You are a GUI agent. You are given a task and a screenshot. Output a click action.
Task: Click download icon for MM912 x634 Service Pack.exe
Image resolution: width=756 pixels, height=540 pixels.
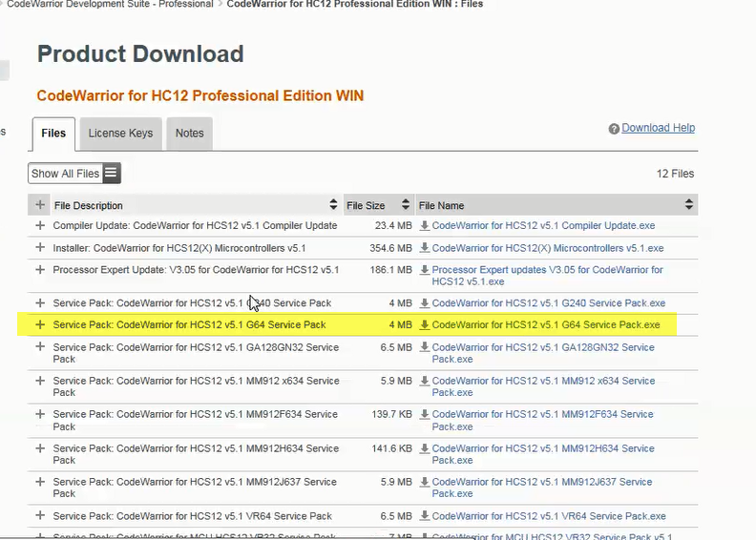point(424,381)
